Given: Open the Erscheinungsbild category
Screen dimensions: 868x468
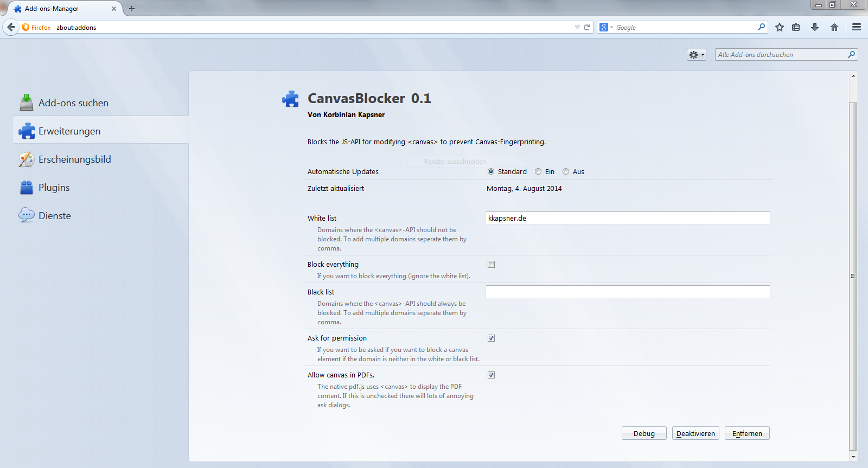Looking at the screenshot, I should click(x=100, y=159).
